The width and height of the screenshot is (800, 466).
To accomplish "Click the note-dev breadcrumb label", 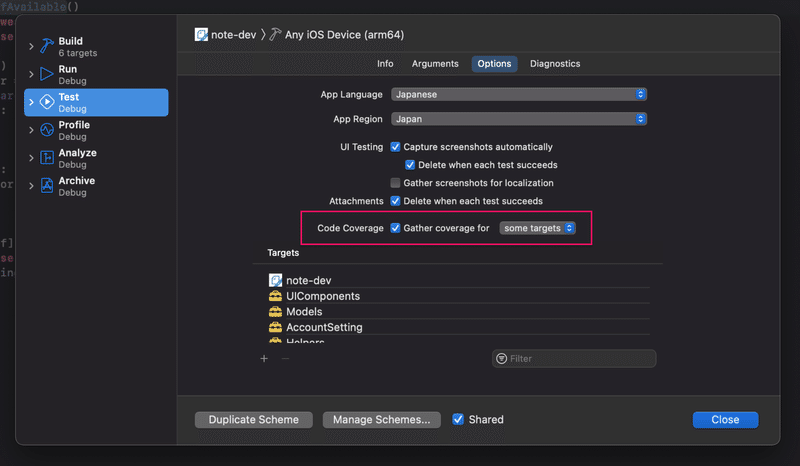I will click(234, 35).
